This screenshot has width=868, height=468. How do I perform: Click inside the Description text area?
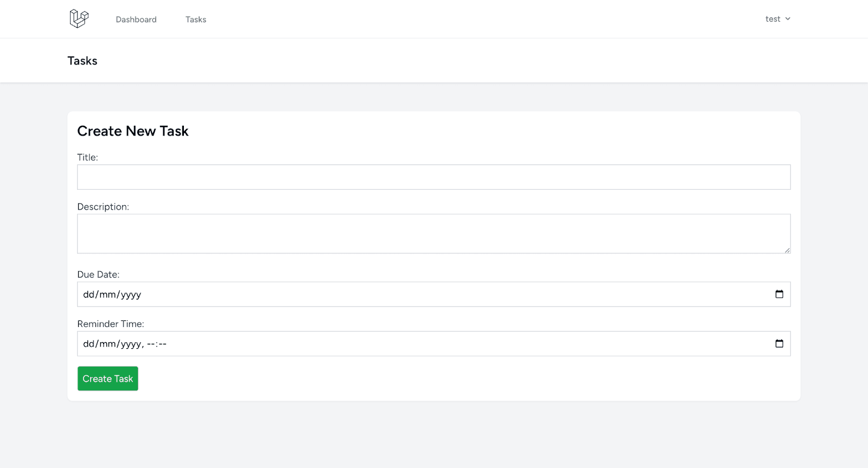point(433,234)
